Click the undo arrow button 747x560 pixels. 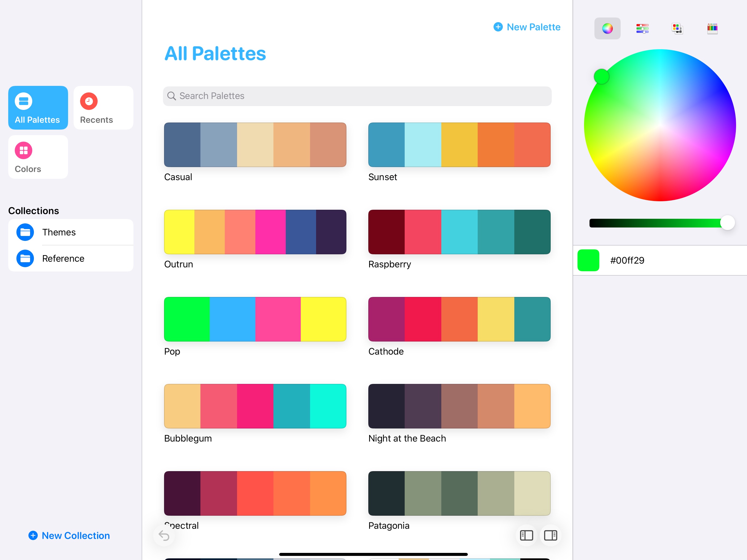[164, 535]
